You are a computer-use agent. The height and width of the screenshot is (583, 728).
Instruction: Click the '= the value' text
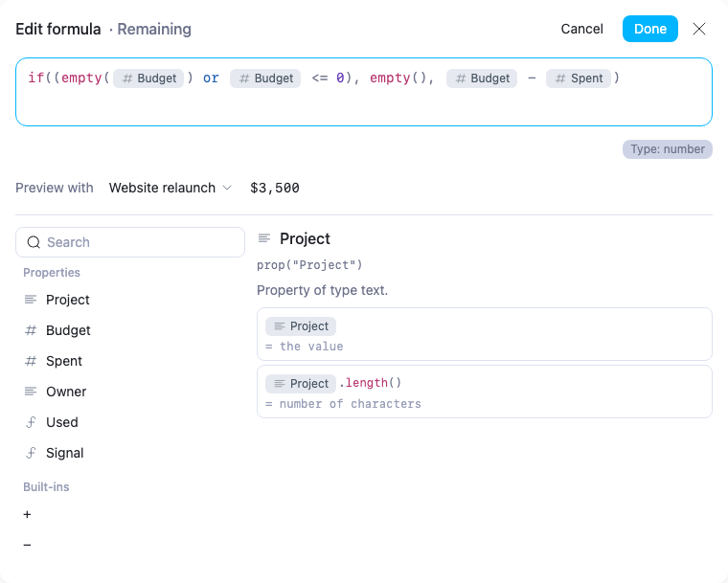tap(304, 347)
